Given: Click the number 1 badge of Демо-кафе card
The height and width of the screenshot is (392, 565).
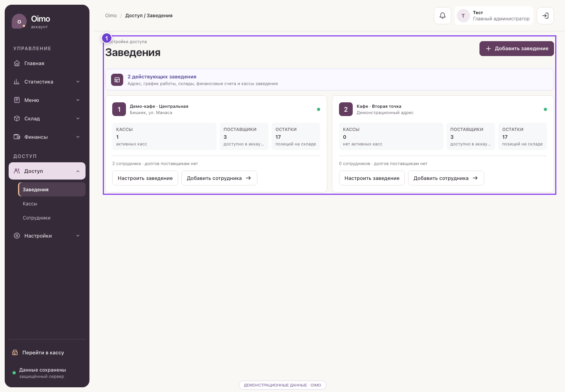Looking at the screenshot, I should [x=119, y=109].
